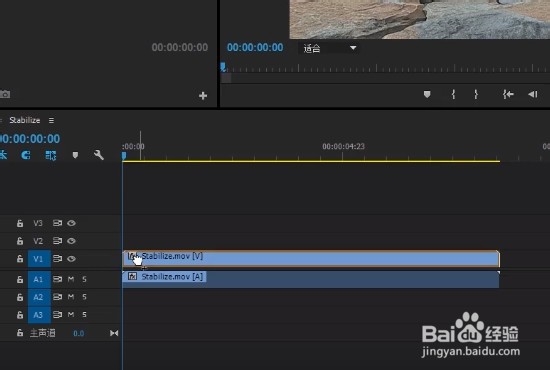This screenshot has width=550, height=370.
Task: Toggle linked selection in timeline
Action: [x=51, y=155]
